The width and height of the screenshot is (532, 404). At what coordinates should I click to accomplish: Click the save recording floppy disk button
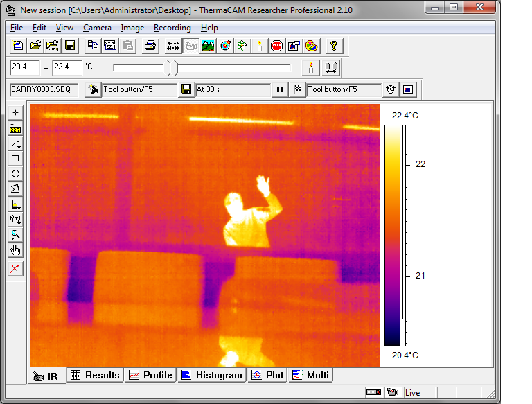pos(186,89)
